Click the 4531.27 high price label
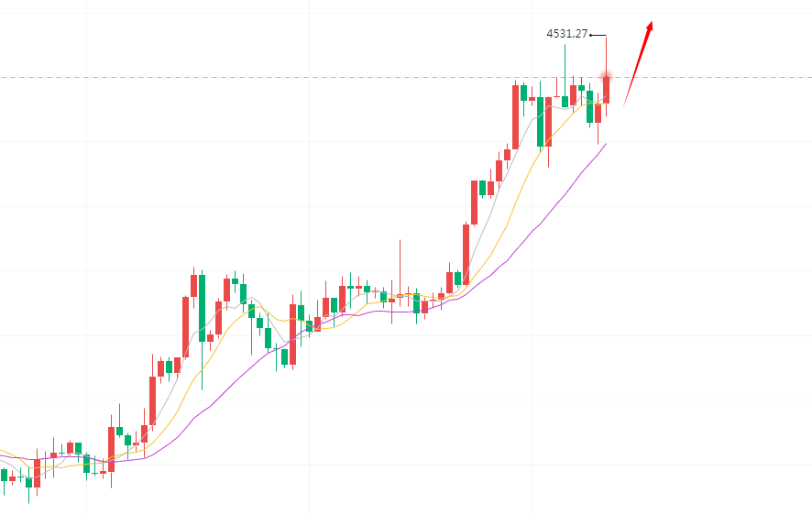The image size is (812, 515). [x=566, y=34]
